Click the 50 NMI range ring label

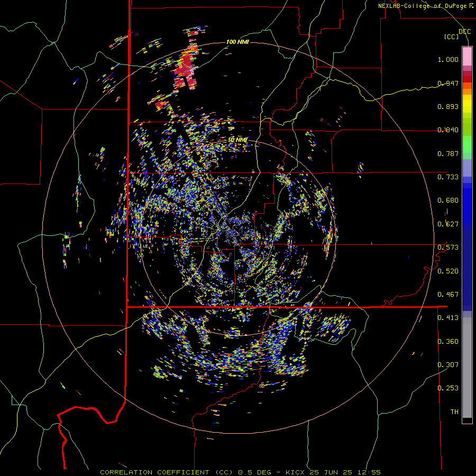coord(237,140)
